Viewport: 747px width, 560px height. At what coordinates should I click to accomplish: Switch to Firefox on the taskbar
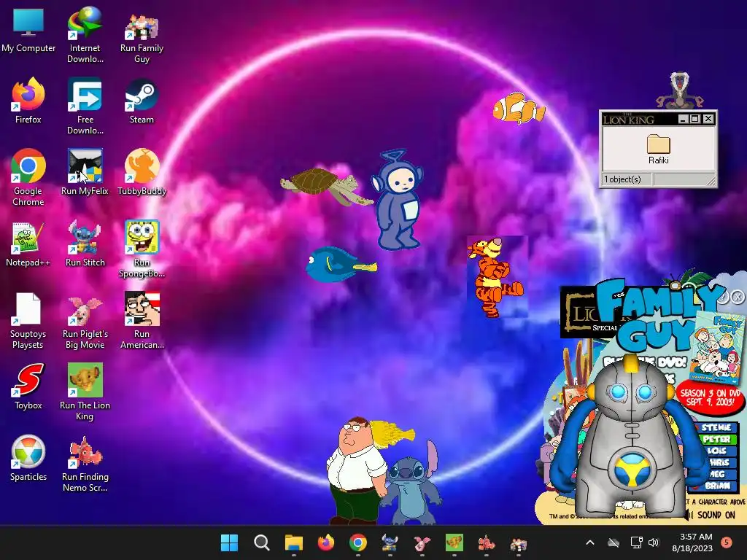pyautogui.click(x=326, y=542)
